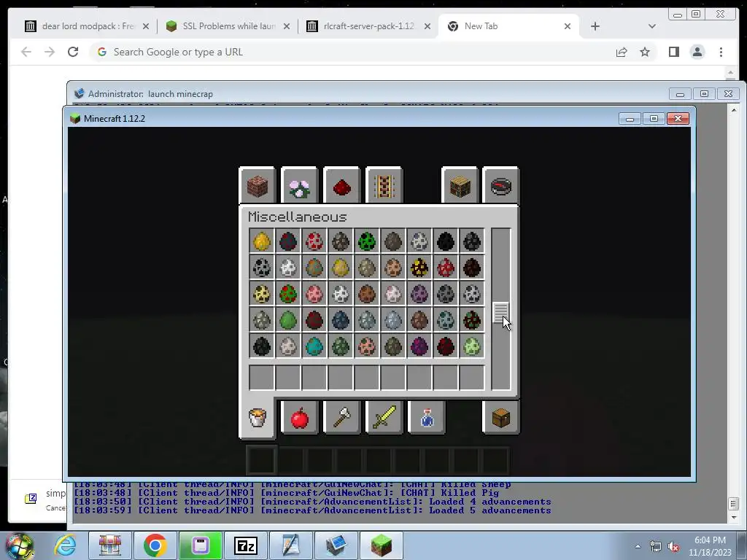Open the Decoration Blocks flower tab
This screenshot has height=560, width=747.
pyautogui.click(x=299, y=185)
